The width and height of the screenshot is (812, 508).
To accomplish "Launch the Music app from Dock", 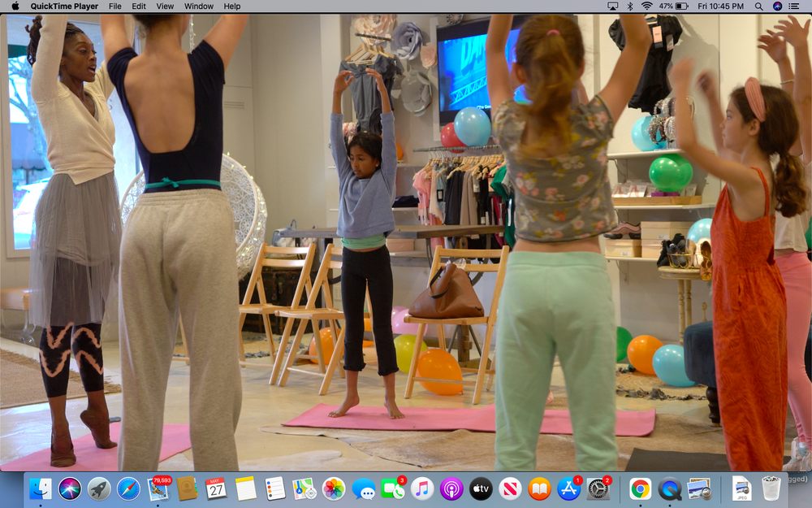I will click(422, 488).
